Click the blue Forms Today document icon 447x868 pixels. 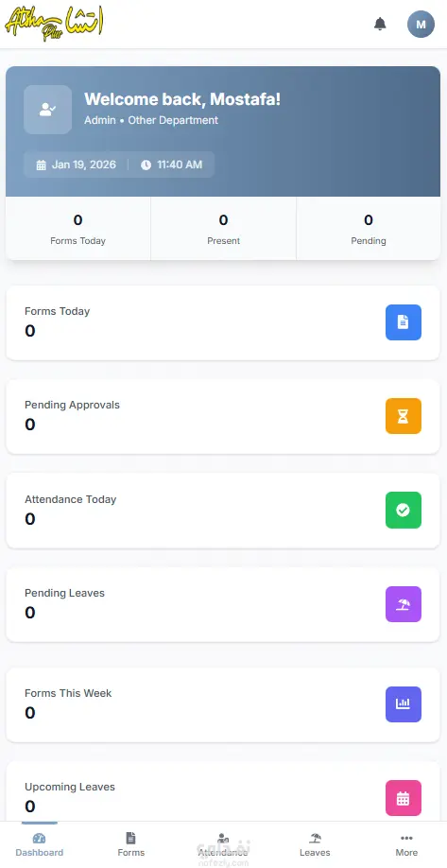pos(404,322)
